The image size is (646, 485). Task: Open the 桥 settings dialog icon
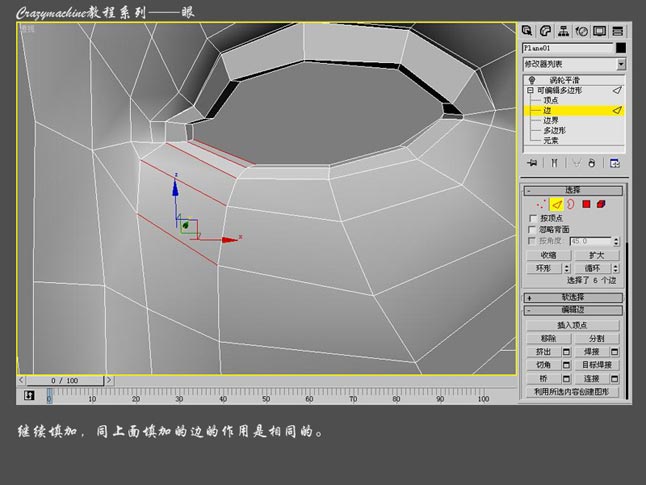coord(566,378)
